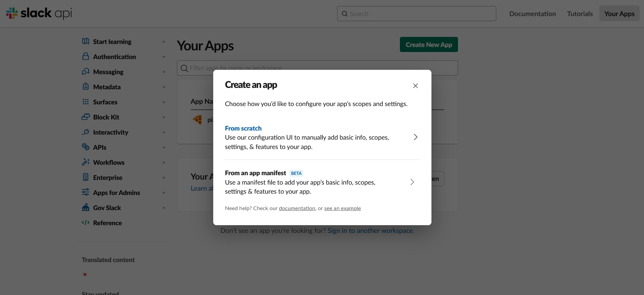Choose the From scratch option
Viewport: 644px width, 295px height.
click(243, 128)
